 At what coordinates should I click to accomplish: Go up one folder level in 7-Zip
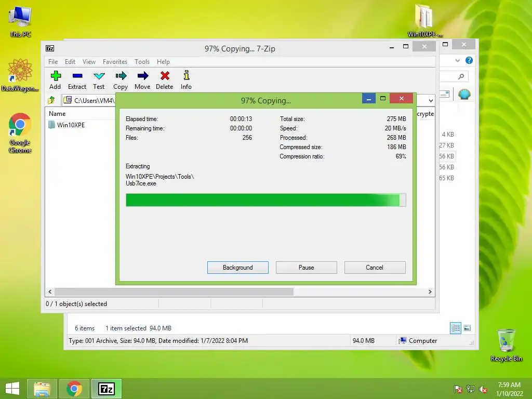tap(51, 100)
